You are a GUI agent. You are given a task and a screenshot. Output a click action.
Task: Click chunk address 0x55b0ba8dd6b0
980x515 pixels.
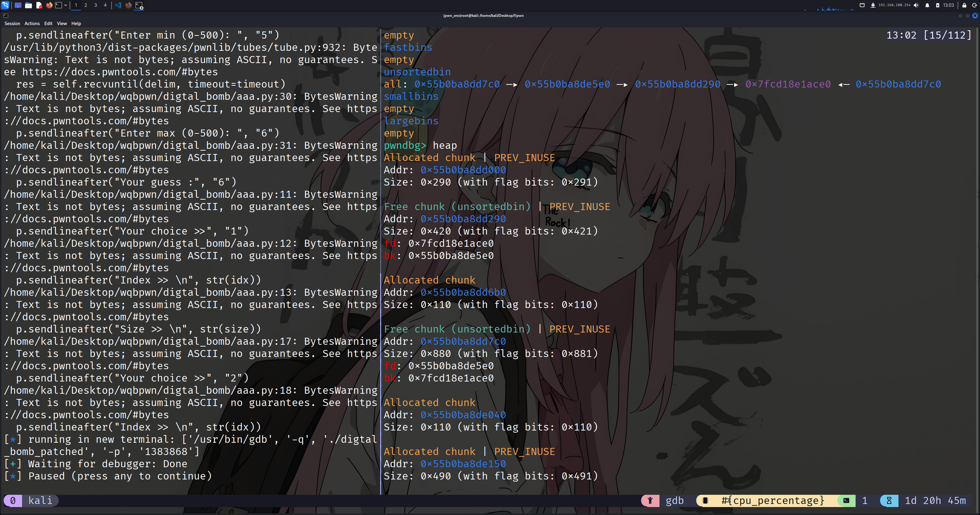click(x=463, y=292)
